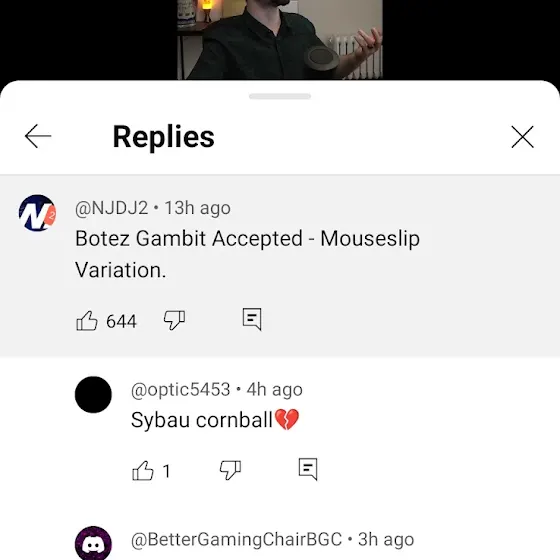The height and width of the screenshot is (560, 560).
Task: Open the @optic5453 username link
Action: click(x=180, y=389)
